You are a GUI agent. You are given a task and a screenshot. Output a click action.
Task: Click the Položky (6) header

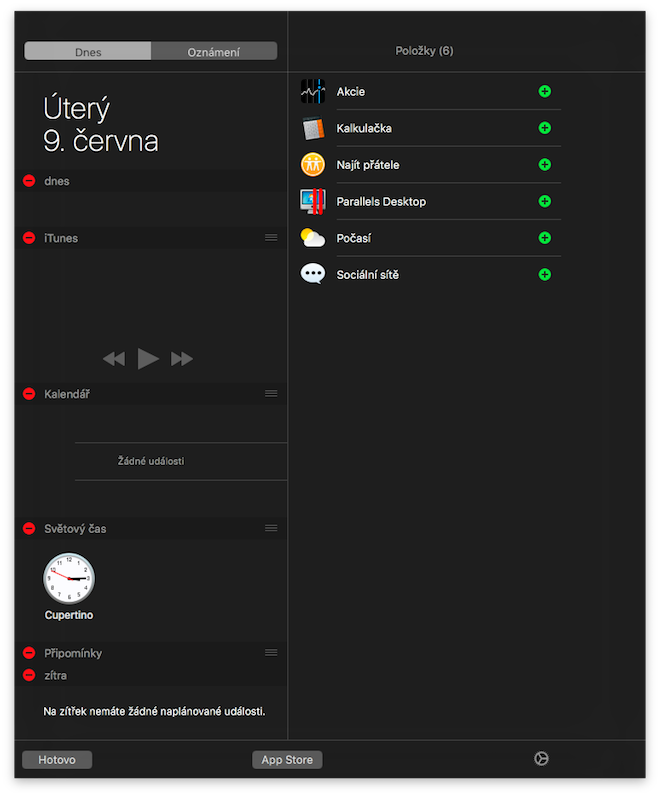pyautogui.click(x=424, y=51)
